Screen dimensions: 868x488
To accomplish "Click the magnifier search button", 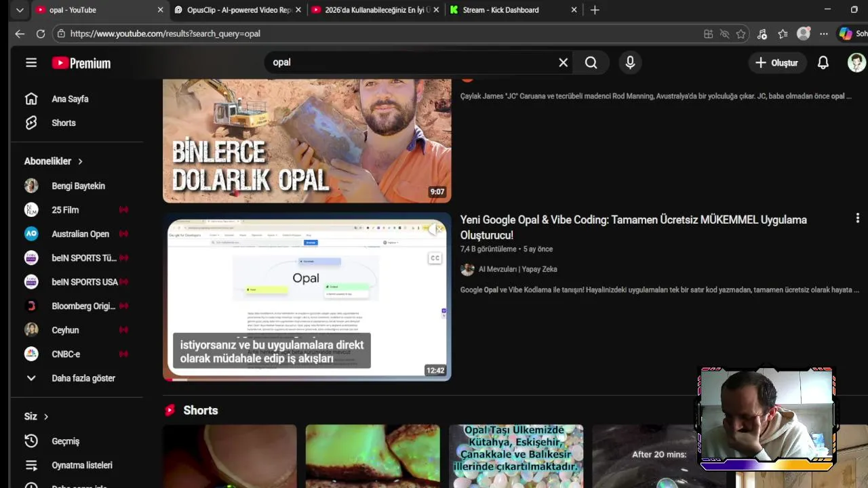I will 591,62.
